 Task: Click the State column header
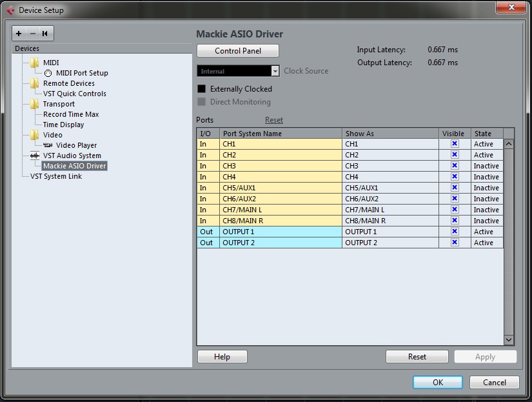(488, 134)
